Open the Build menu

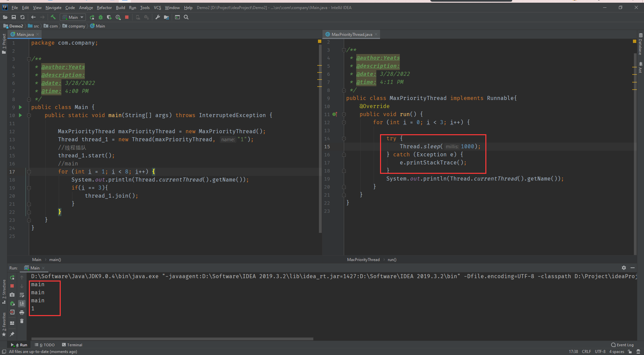(120, 7)
